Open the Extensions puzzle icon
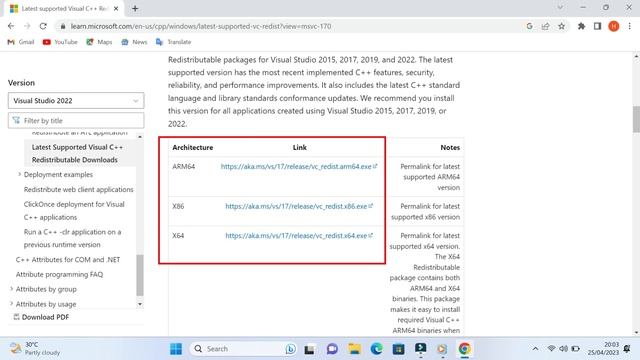640x360 pixels. pos(581,26)
